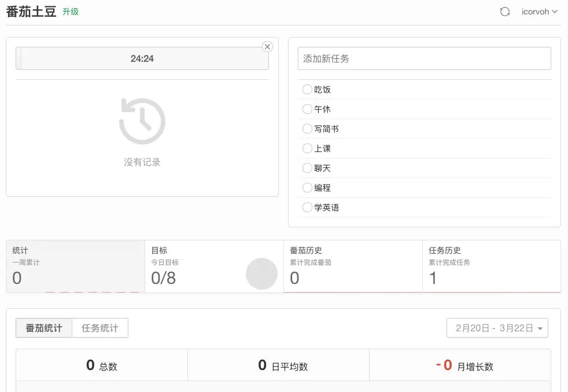The height and width of the screenshot is (392, 568).
Task: Select the 目标 daily goal panel
Action: (214, 267)
